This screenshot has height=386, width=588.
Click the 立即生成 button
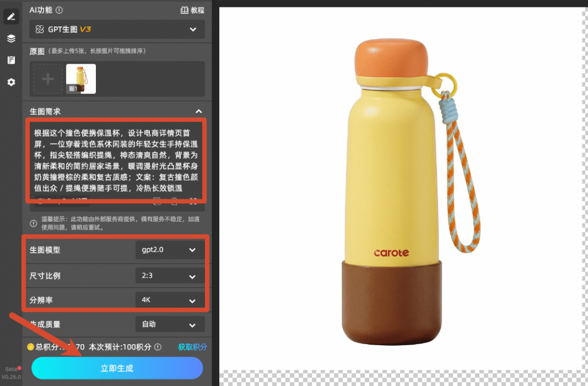pos(117,368)
